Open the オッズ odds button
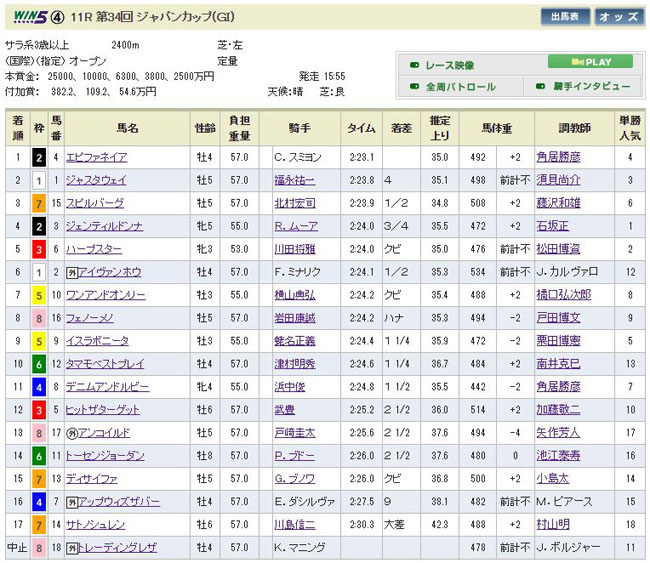This screenshot has width=650, height=563. point(620,17)
